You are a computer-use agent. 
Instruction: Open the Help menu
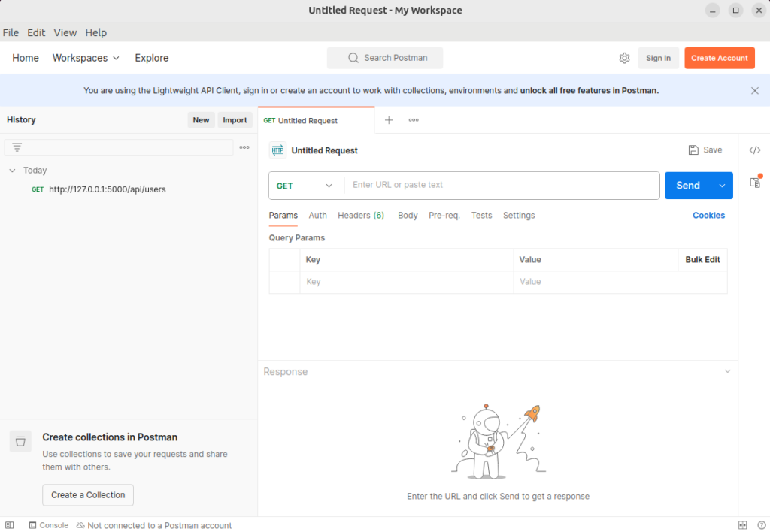click(x=95, y=32)
